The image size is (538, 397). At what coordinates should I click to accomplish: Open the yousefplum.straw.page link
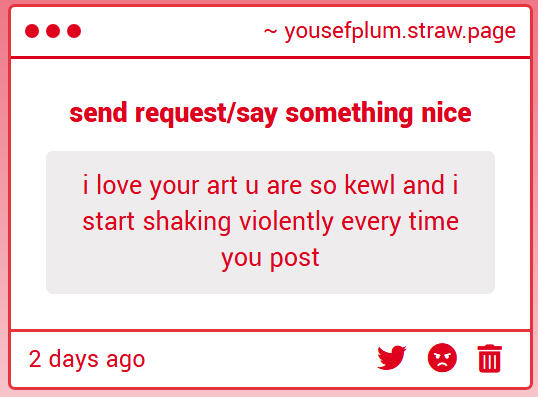(400, 32)
